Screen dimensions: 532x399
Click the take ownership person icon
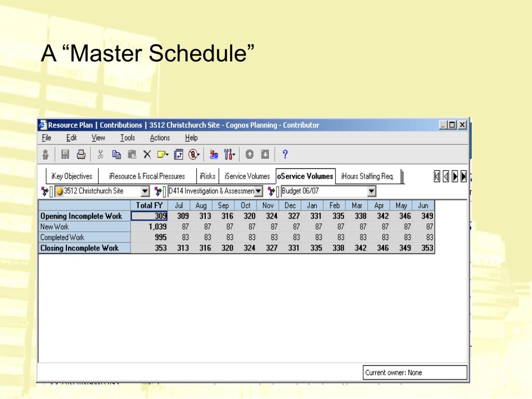tap(46, 155)
